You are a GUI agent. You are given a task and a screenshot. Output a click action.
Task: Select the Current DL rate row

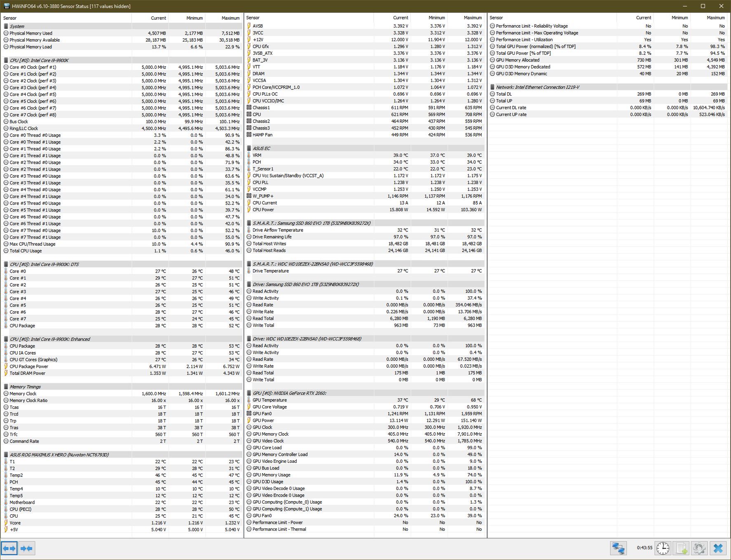click(608, 107)
